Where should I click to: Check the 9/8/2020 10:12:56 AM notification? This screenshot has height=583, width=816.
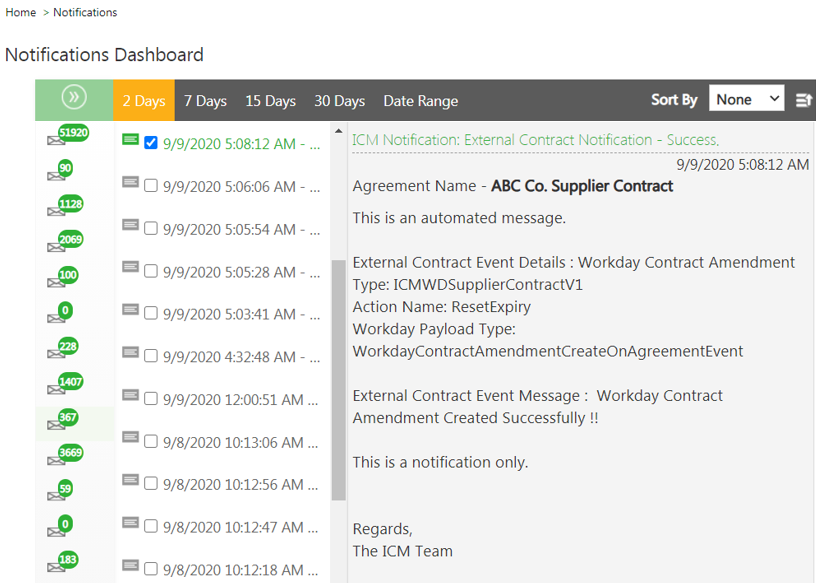pos(151,483)
